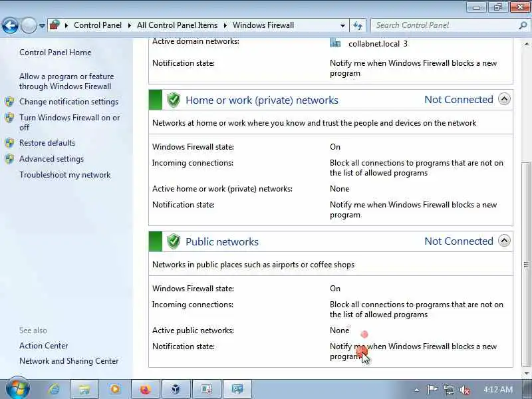The width and height of the screenshot is (532, 399).
Task: Launch Internet Explorer from the taskbar
Action: (x=54, y=389)
